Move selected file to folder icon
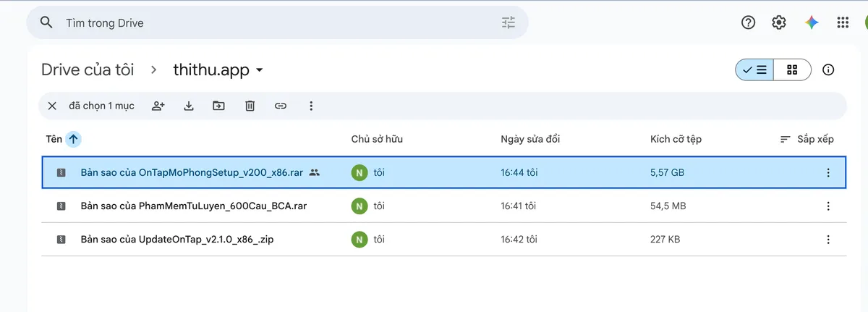Image resolution: width=868 pixels, height=312 pixels. coord(218,106)
